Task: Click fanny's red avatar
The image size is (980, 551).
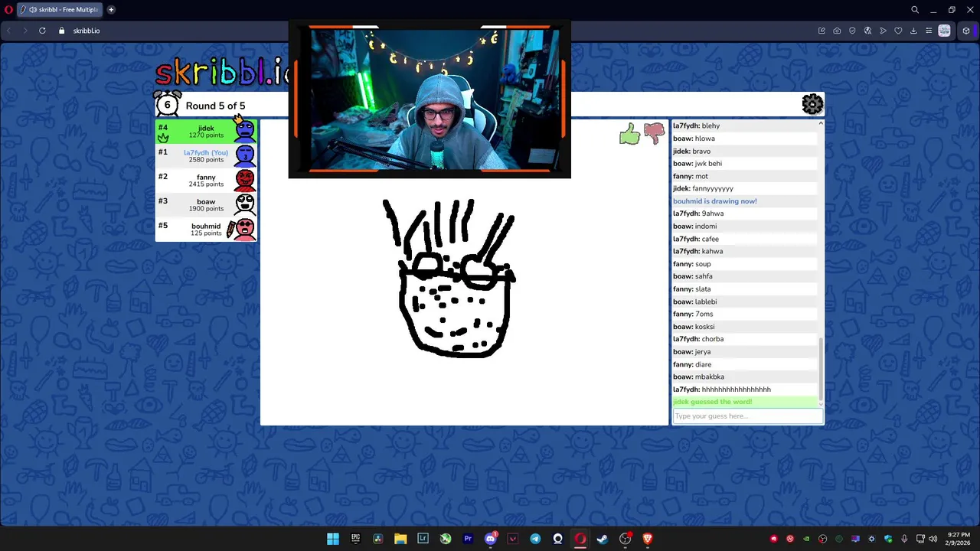Action: (245, 180)
